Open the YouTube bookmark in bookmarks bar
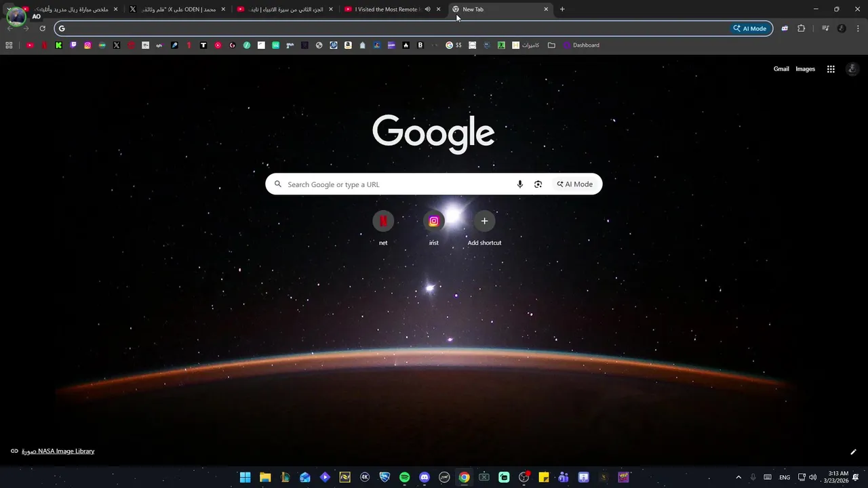The image size is (868, 488). point(30,45)
